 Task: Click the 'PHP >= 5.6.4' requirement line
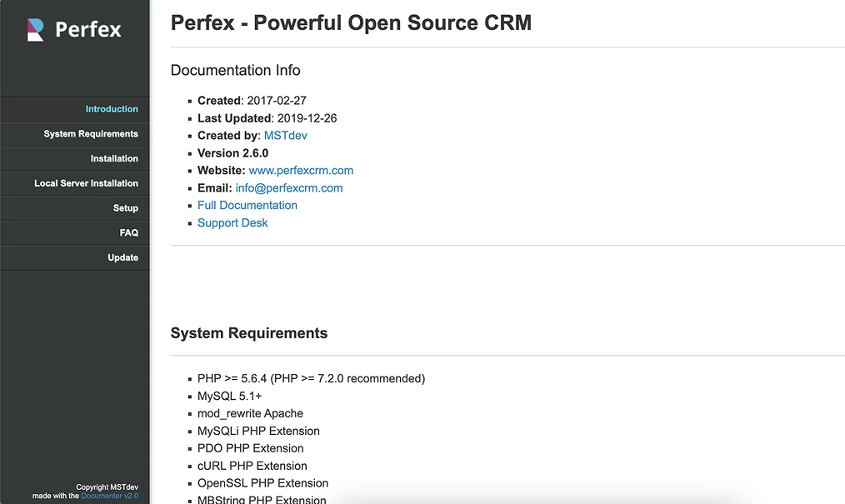tap(311, 378)
